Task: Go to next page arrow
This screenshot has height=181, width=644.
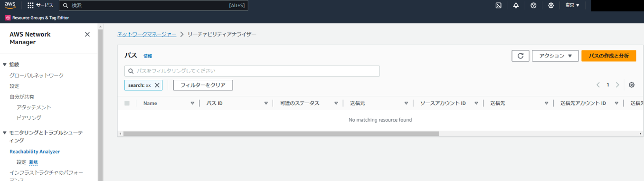Action: point(617,85)
